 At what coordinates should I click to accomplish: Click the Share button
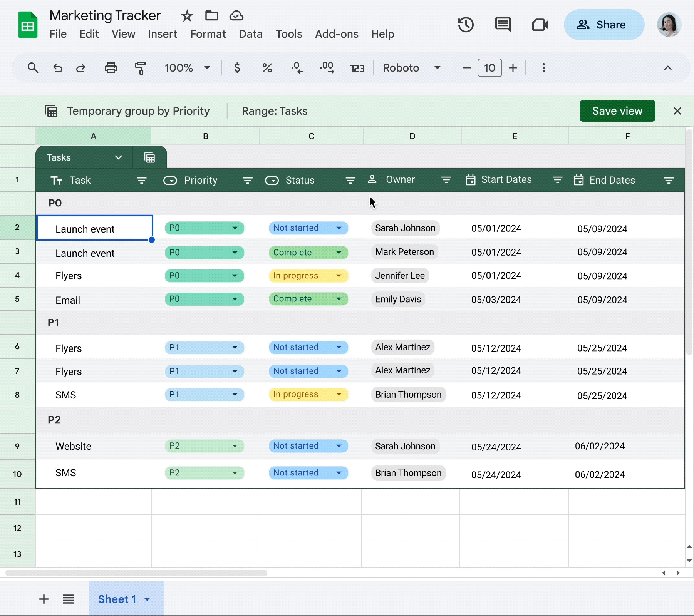click(604, 25)
